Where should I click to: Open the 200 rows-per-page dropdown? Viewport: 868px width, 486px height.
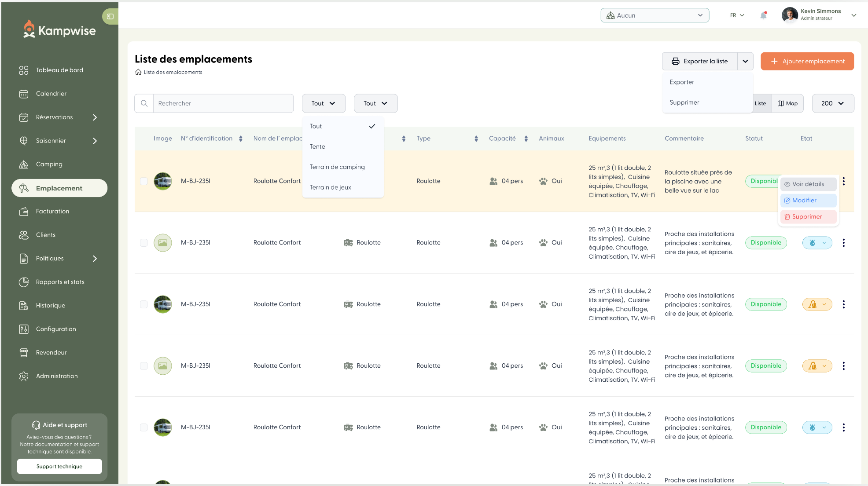point(832,103)
